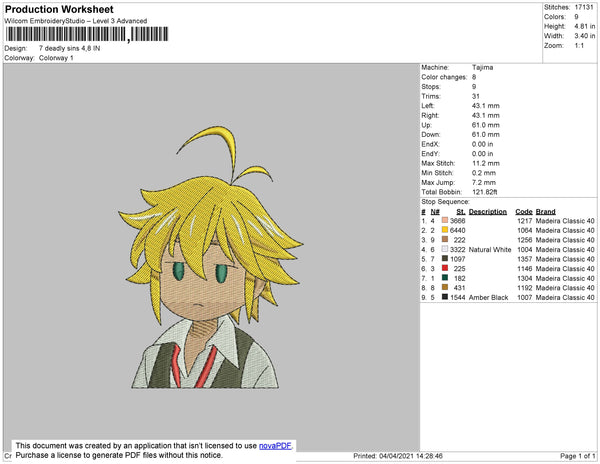Click tan swatch for code 1192
This screenshot has height=464, width=600.
(445, 287)
